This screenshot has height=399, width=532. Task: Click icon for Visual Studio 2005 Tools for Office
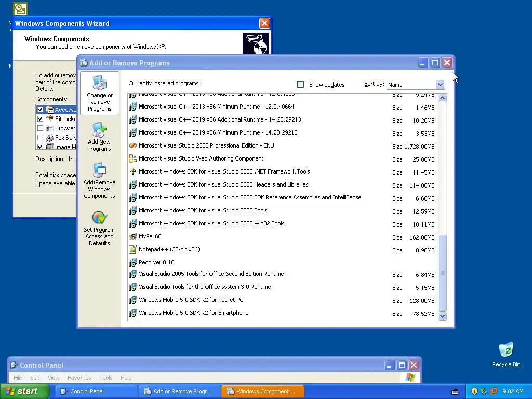click(x=132, y=274)
